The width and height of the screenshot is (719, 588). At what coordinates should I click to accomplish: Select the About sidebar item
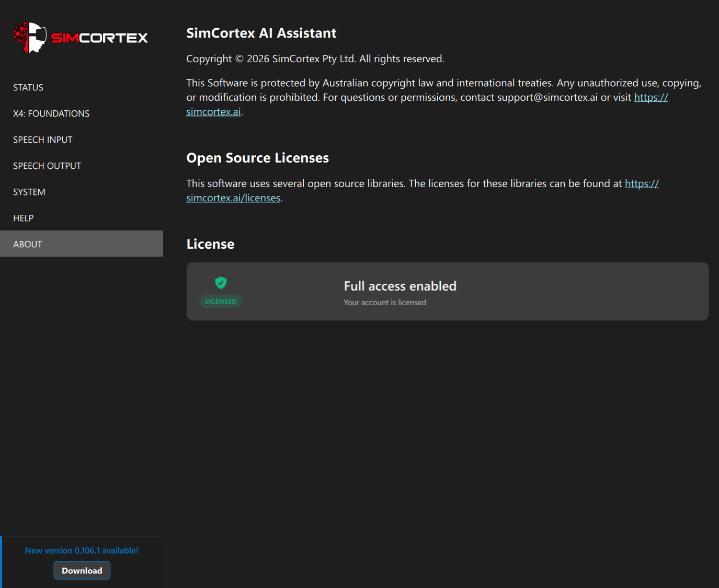(82, 244)
